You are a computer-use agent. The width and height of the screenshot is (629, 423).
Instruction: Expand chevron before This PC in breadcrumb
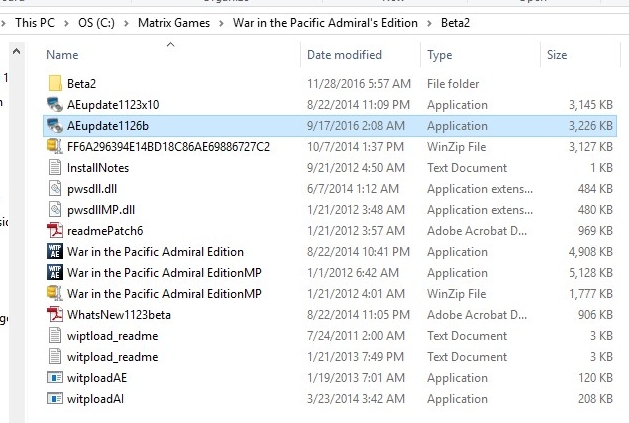(x=4, y=23)
